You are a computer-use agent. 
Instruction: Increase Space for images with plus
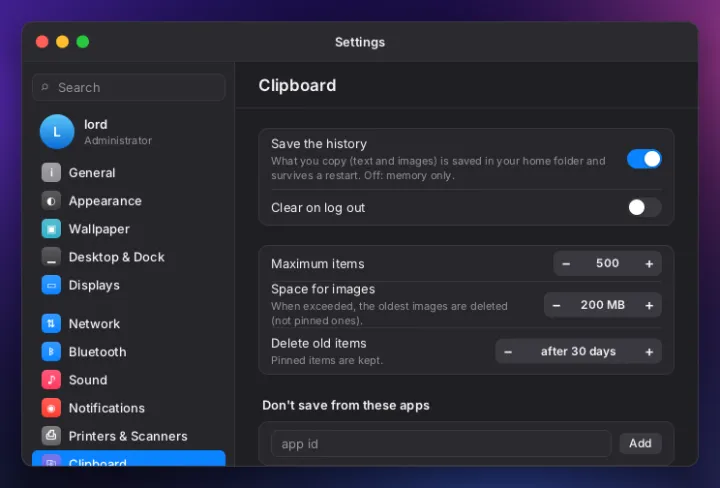[x=649, y=305]
